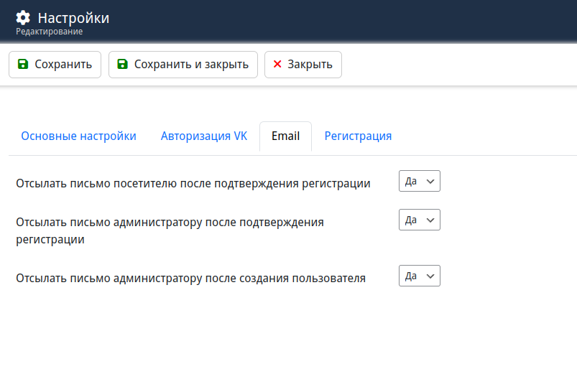
Task: Open dropdown for admin letter after user creation
Action: 419,276
